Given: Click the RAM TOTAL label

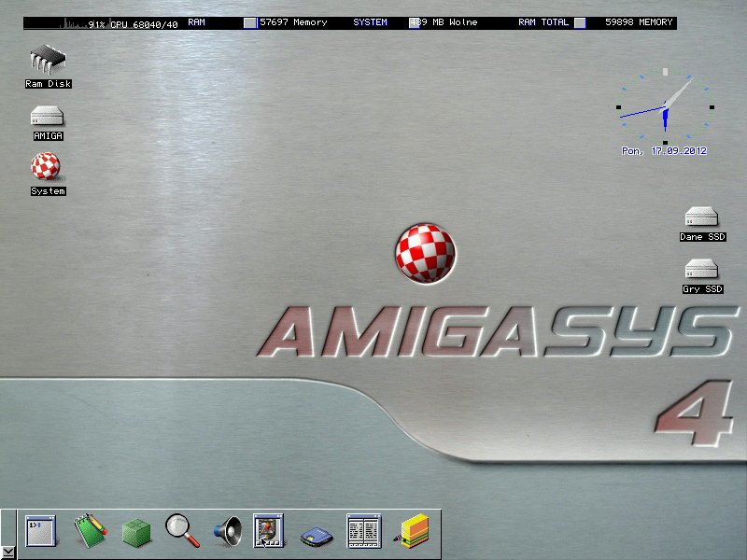Looking at the screenshot, I should point(543,21).
